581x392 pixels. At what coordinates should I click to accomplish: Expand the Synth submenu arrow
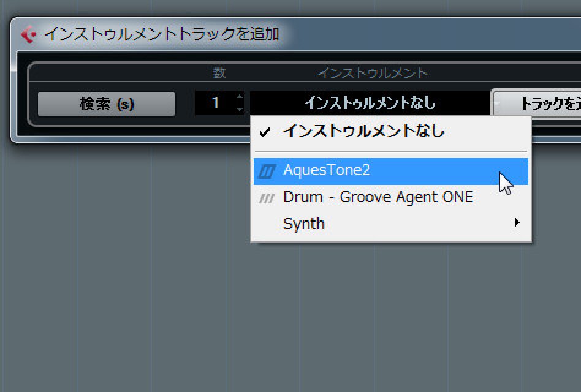click(517, 222)
